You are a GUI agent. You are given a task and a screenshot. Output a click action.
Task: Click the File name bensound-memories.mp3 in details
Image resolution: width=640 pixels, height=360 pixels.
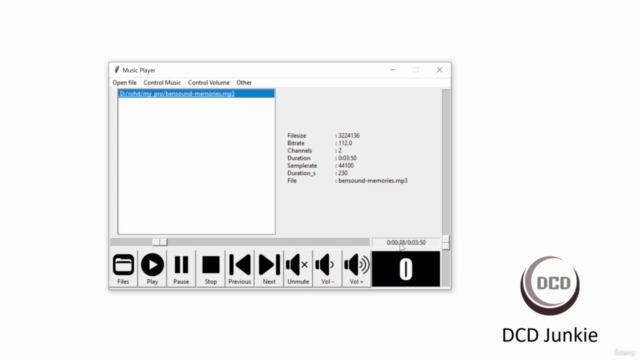pos(373,180)
